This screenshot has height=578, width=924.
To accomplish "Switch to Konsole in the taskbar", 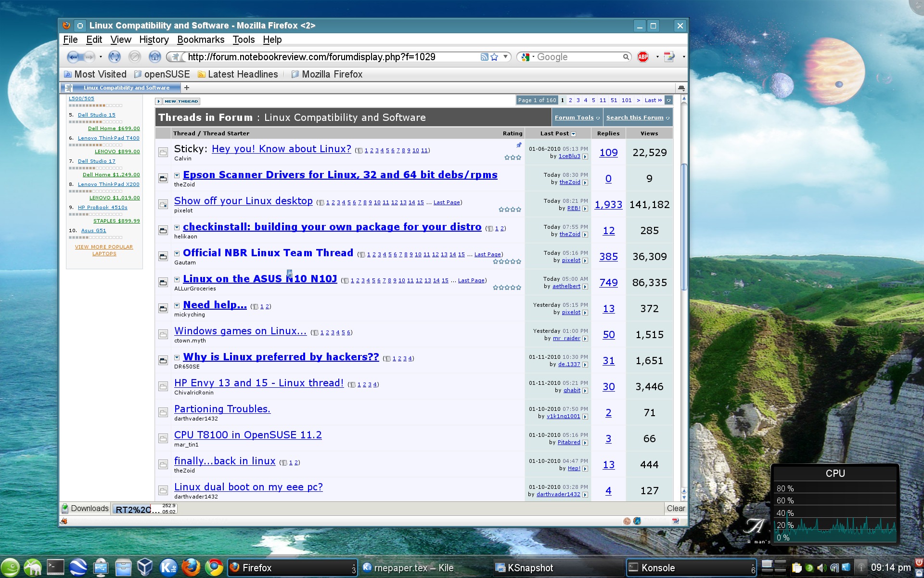I will [x=691, y=568].
